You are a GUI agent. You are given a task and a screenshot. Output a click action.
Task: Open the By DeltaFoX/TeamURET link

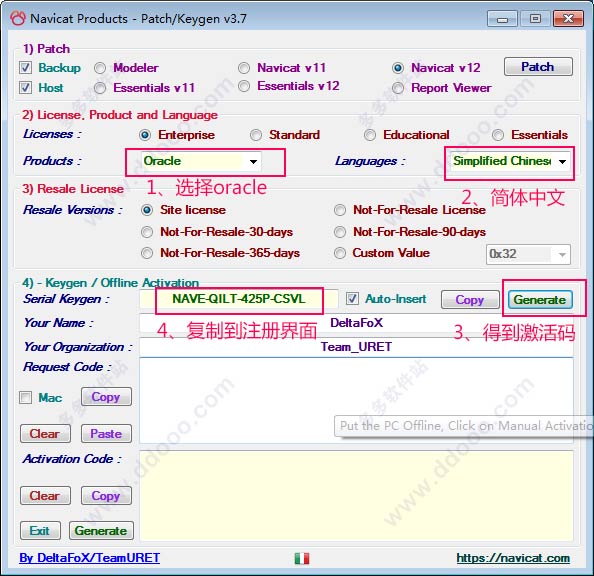point(89,558)
